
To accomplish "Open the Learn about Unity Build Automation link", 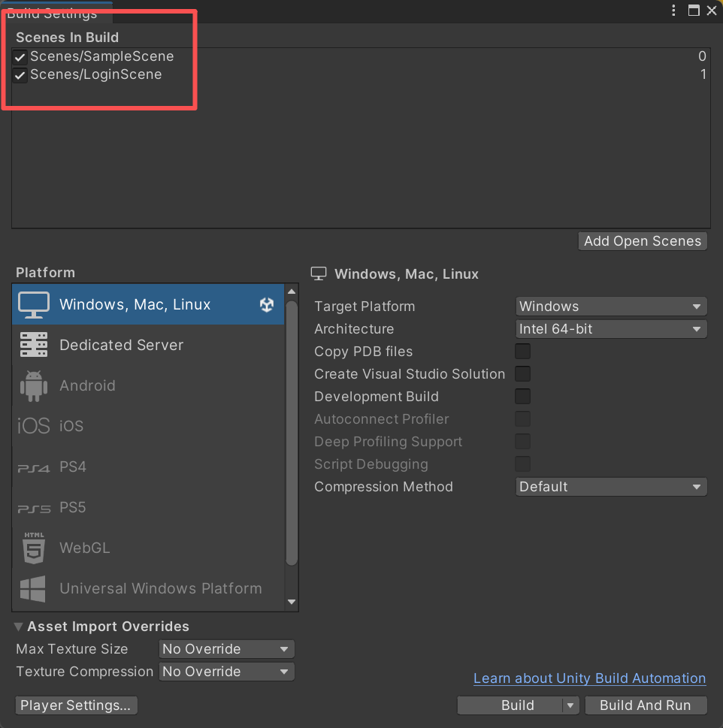I will [590, 678].
